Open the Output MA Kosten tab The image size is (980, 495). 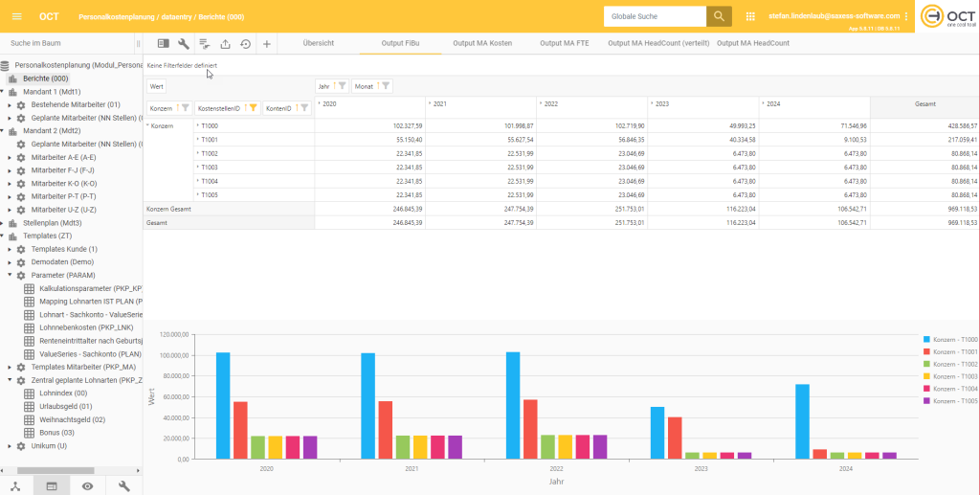click(481, 43)
